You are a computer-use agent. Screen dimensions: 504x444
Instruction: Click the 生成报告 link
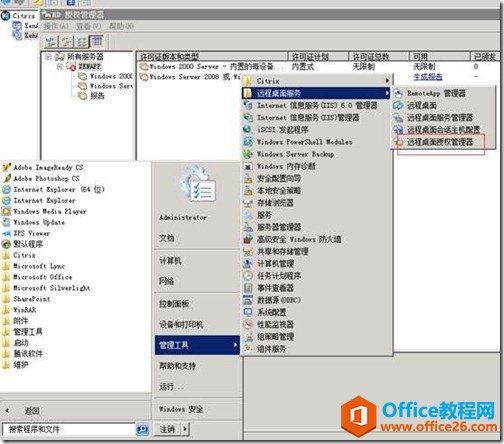[x=428, y=77]
